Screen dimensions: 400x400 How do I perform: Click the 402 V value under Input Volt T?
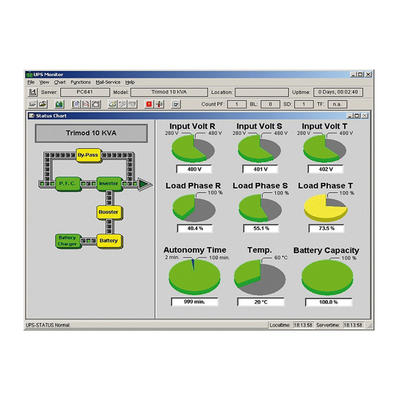(x=326, y=169)
